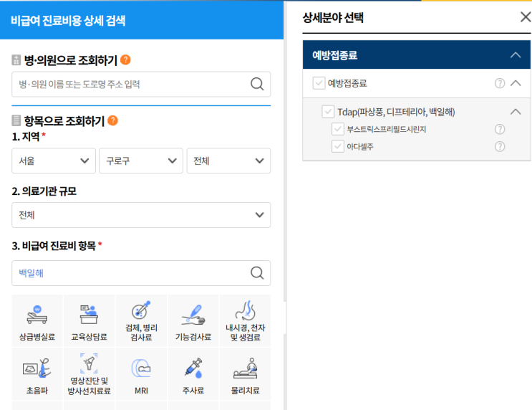Toggle the 예방접종료 checkbox
532x410 pixels.
tap(319, 83)
